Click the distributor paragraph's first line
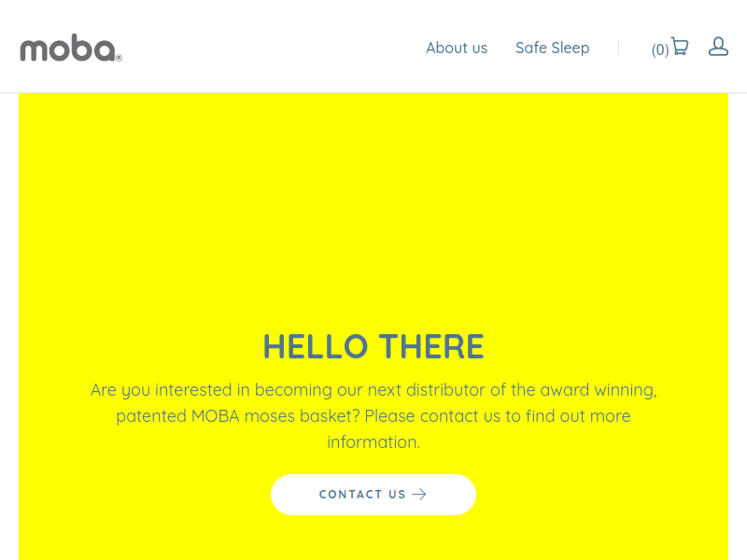 [x=373, y=390]
